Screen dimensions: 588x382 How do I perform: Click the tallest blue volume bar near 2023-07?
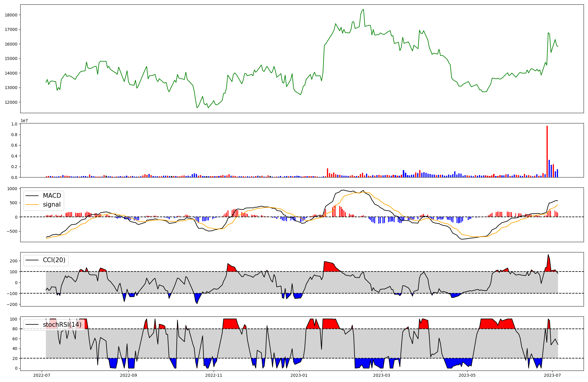(549, 168)
